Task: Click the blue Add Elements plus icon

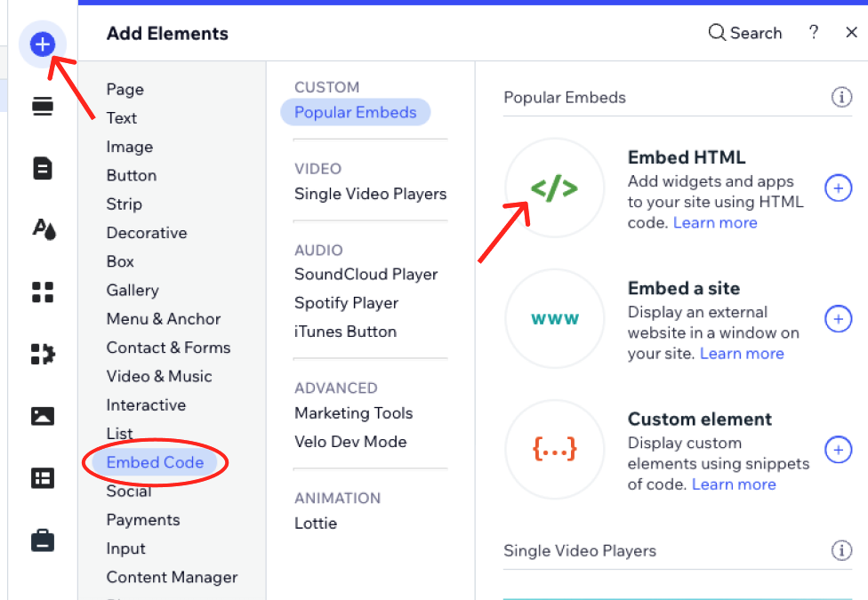Action: pos(43,44)
